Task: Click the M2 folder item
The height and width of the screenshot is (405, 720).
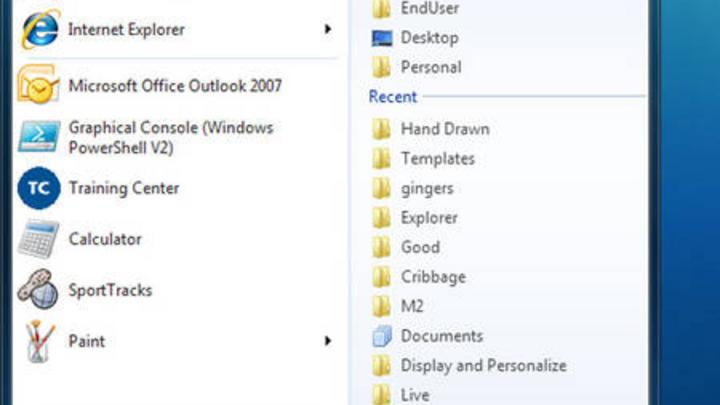Action: click(x=413, y=306)
